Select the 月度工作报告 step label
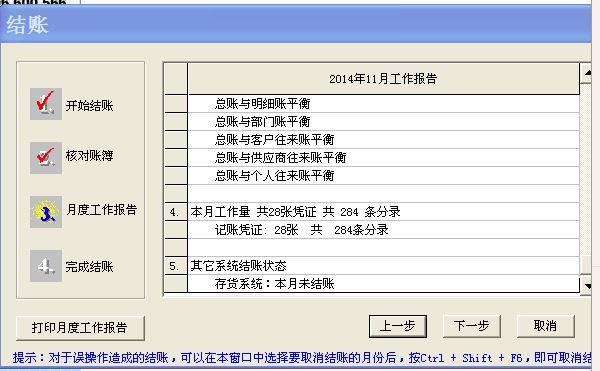 (101, 210)
